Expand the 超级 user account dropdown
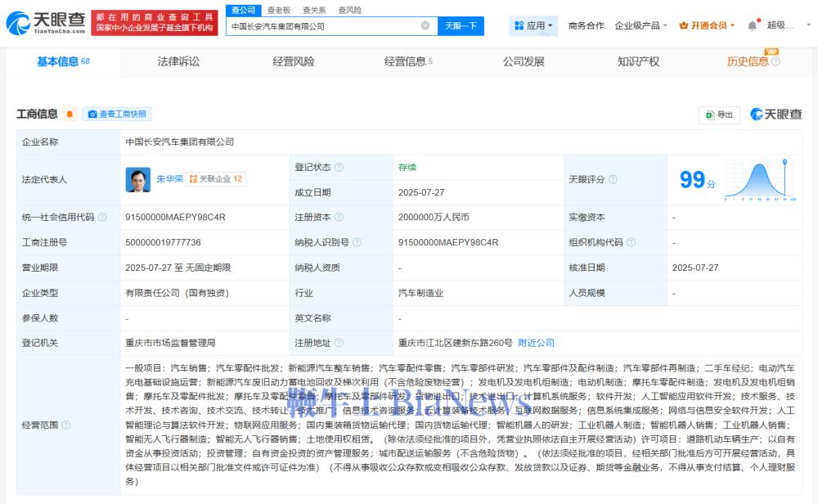Viewport: 818px width, 504px height. point(789,25)
